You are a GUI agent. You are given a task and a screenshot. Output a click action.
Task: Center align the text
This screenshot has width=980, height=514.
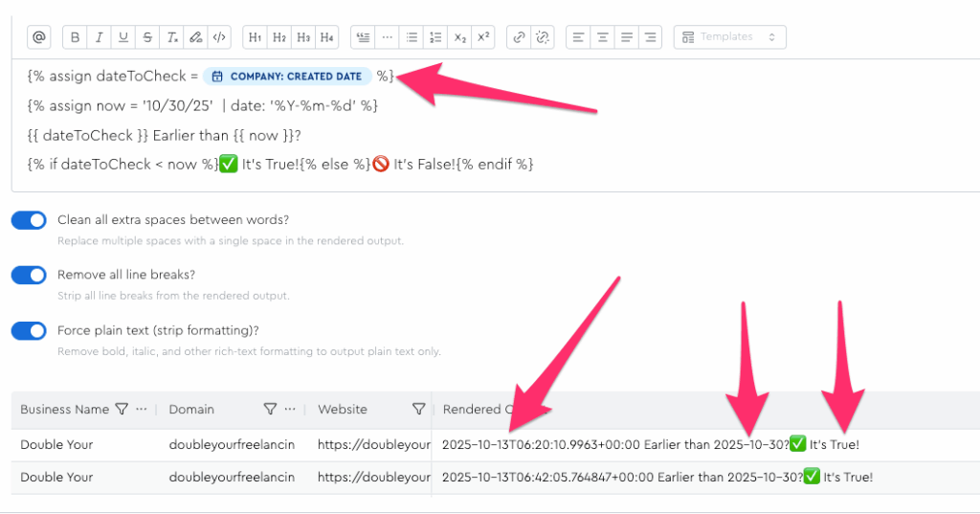(603, 37)
